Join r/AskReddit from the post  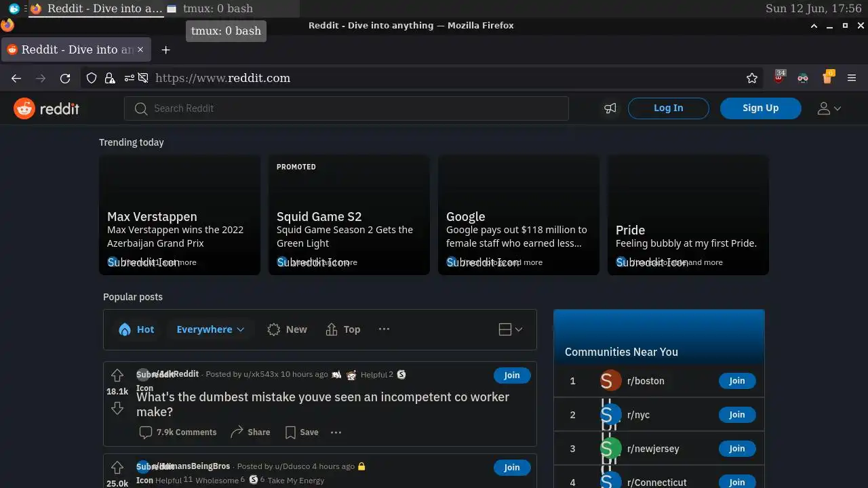(x=512, y=375)
